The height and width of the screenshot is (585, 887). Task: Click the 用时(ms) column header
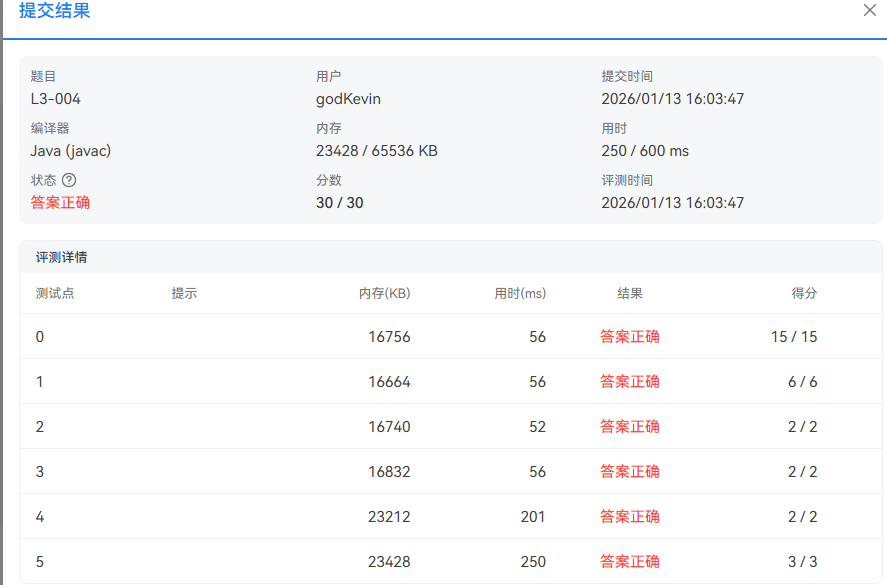tap(520, 293)
